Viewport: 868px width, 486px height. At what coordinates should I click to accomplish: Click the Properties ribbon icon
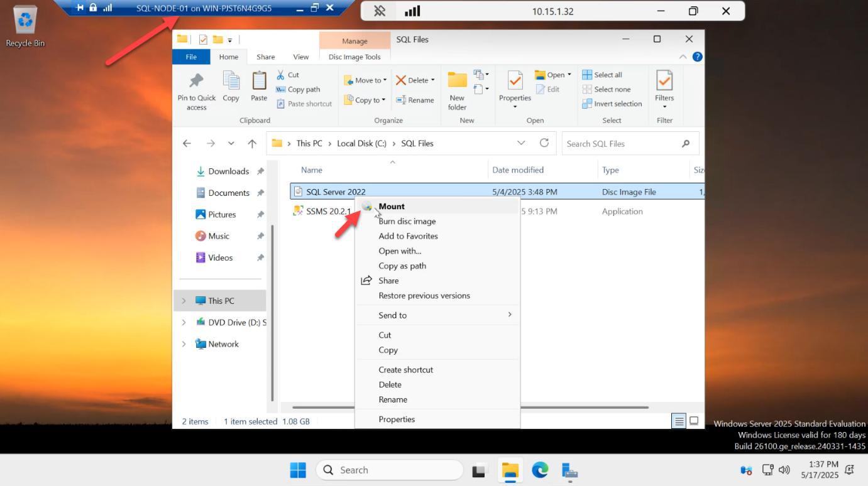(515, 89)
